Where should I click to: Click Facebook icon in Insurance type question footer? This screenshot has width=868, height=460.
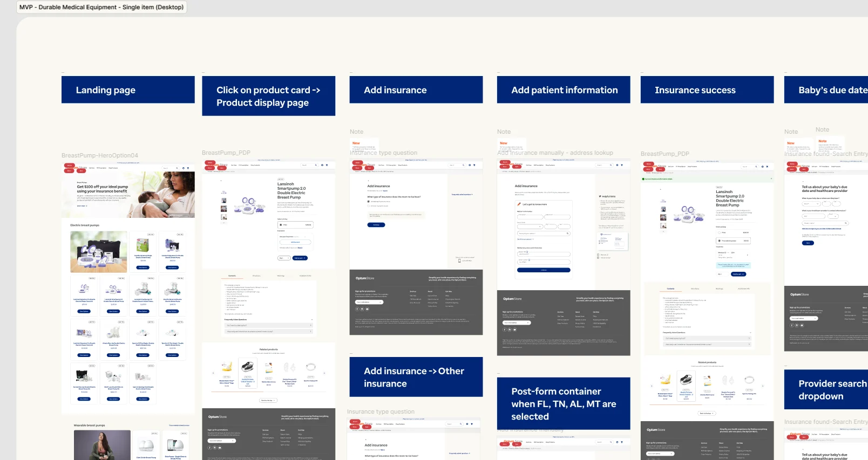(357, 309)
